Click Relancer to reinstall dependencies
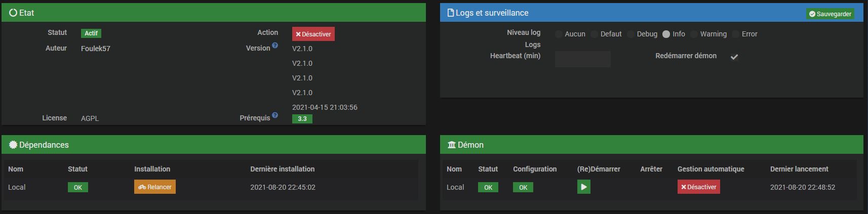Image resolution: width=868 pixels, height=214 pixels. tap(155, 187)
